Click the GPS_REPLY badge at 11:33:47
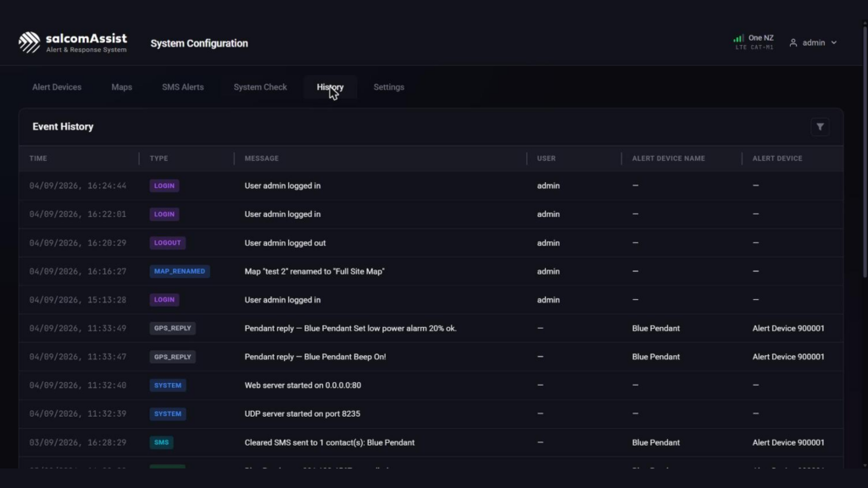 [173, 357]
